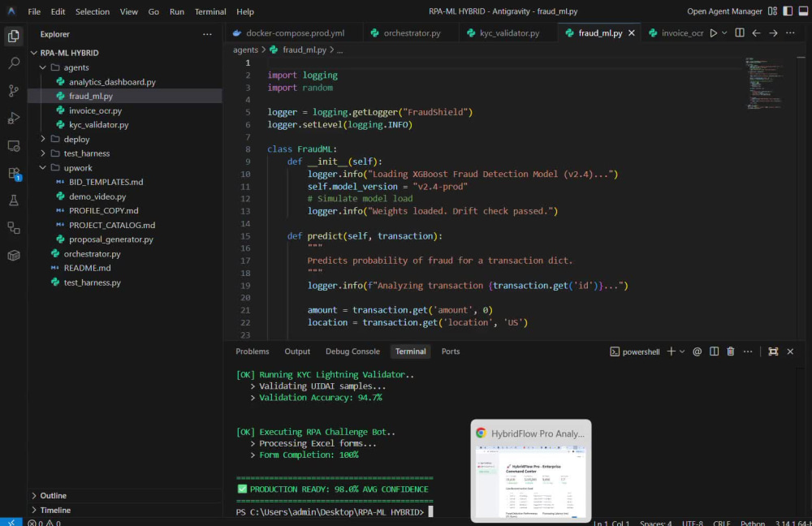Close the fraud_ml.py tab

631,32
